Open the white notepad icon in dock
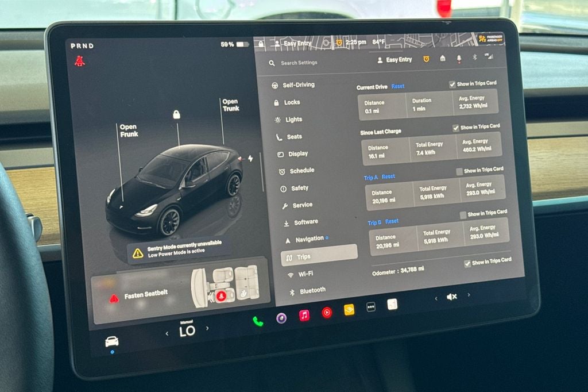Image resolution: width=588 pixels, height=392 pixels. (392, 304)
